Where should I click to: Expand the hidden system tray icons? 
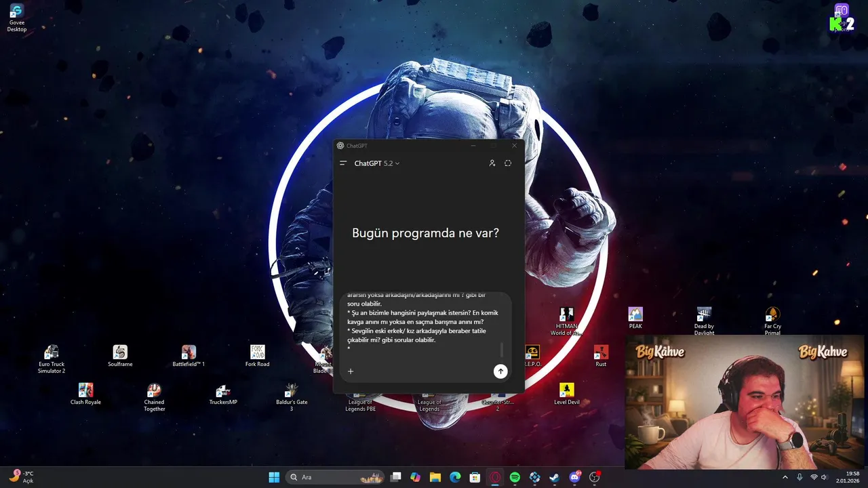click(785, 477)
